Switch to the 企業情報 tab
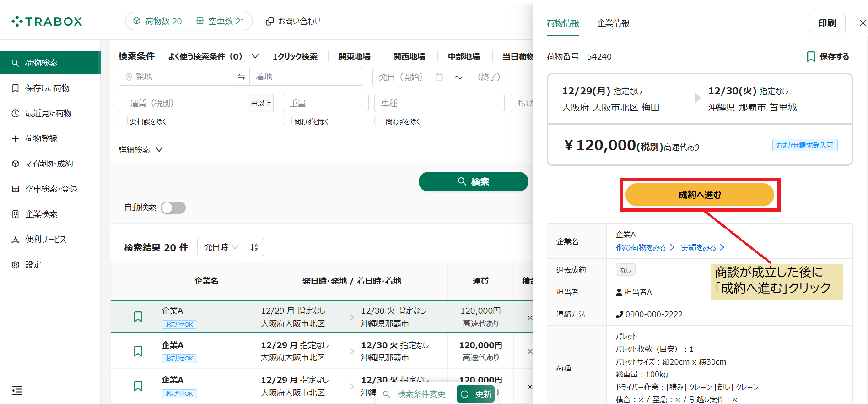This screenshot has height=404, width=868. point(613,23)
